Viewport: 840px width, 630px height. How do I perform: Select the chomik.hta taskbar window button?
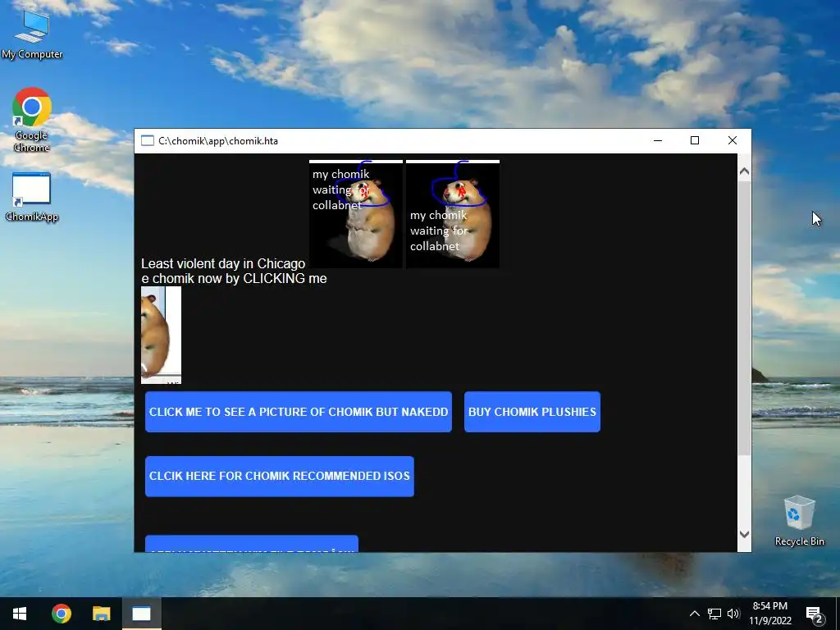tap(141, 614)
